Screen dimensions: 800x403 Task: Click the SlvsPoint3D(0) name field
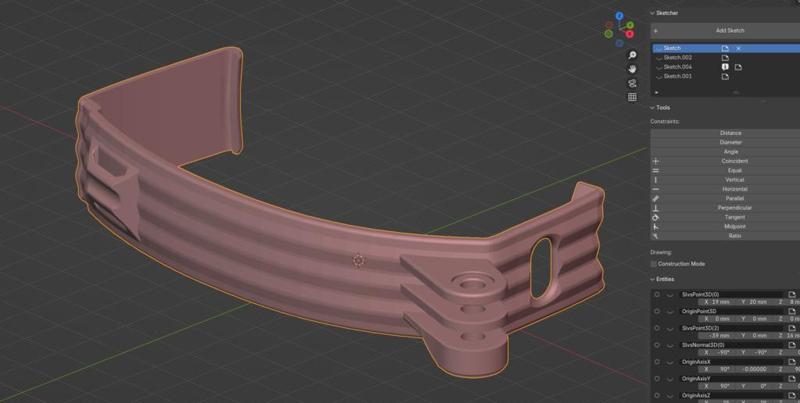pos(732,294)
